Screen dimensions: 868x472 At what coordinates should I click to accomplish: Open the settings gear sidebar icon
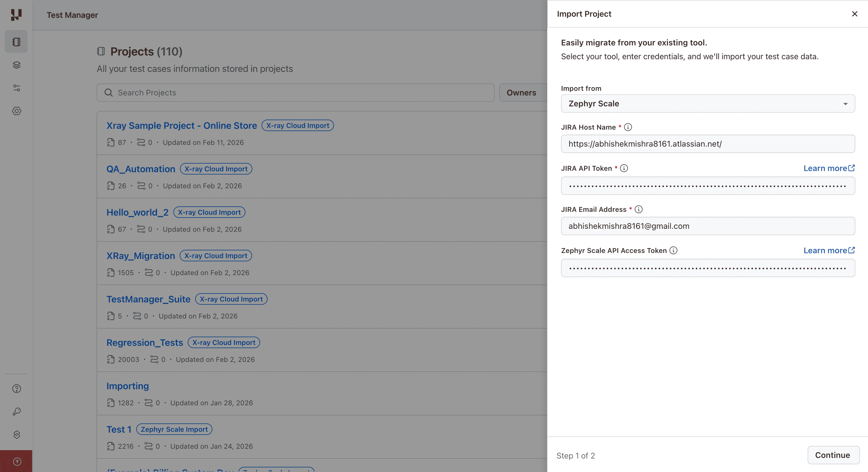point(16,111)
